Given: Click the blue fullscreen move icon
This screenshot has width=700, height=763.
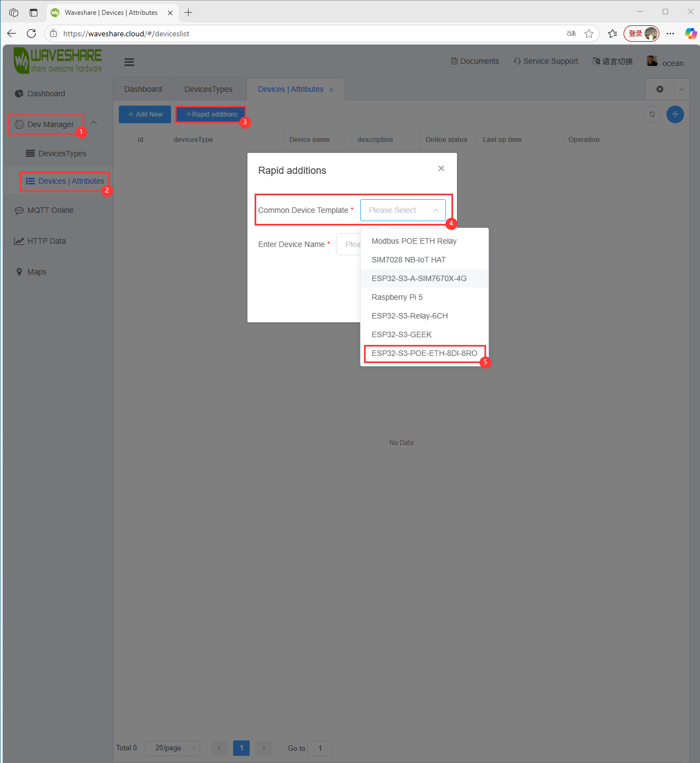Looking at the screenshot, I should tap(675, 114).
